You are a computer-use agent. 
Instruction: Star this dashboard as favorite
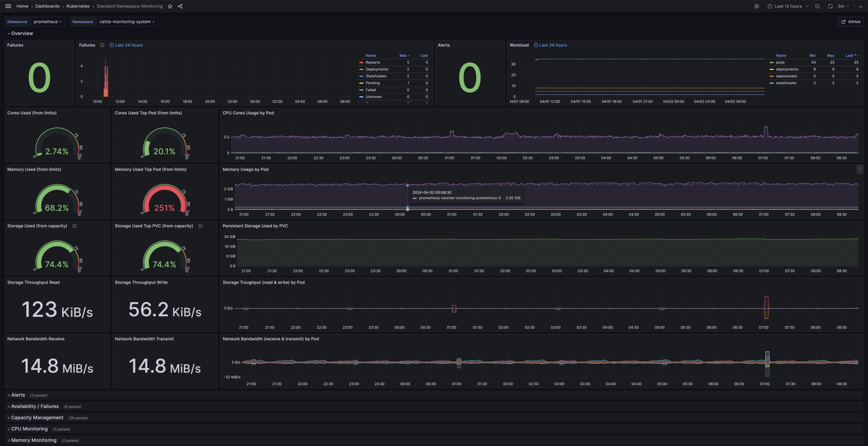[x=170, y=6]
